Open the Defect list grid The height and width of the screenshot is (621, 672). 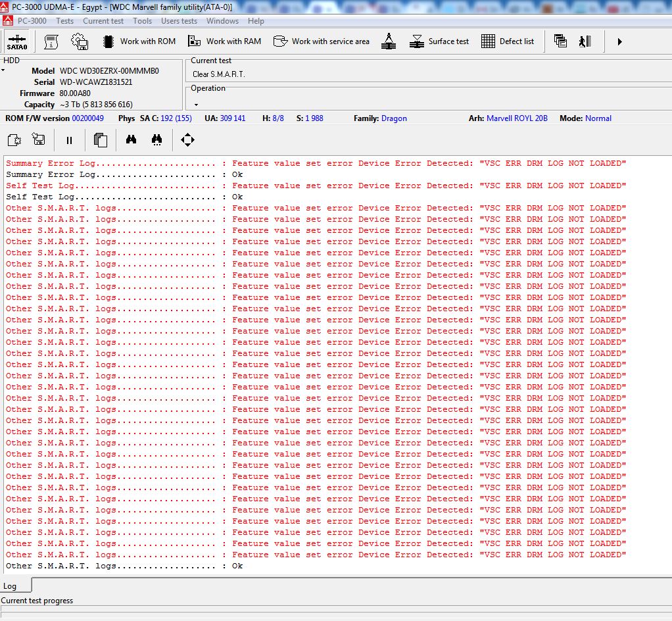[x=508, y=41]
